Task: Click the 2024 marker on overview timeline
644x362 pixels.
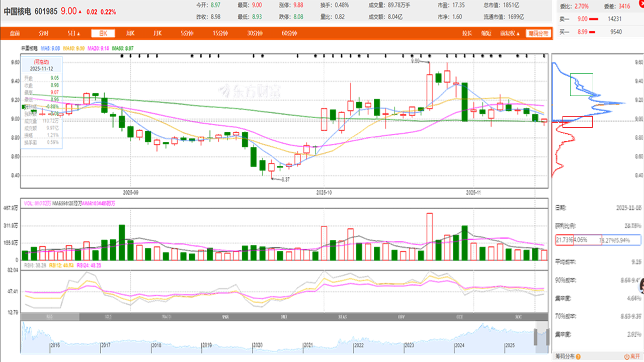Action: (x=459, y=345)
